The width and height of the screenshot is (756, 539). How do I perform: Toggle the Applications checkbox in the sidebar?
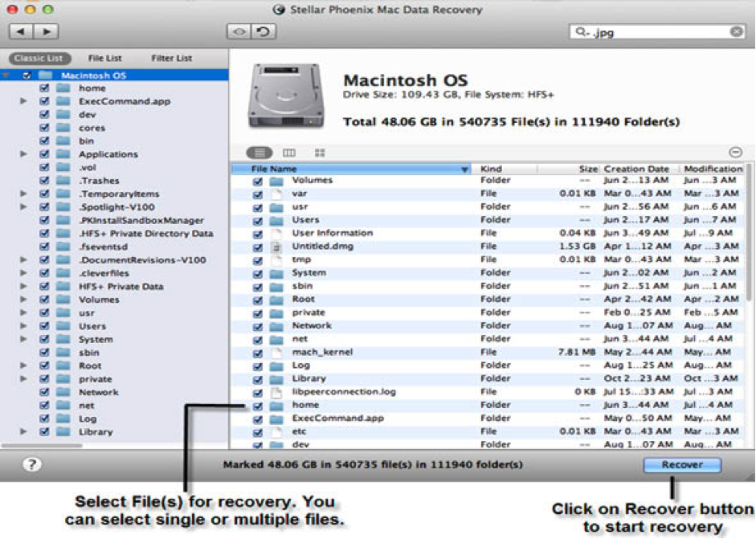44,154
